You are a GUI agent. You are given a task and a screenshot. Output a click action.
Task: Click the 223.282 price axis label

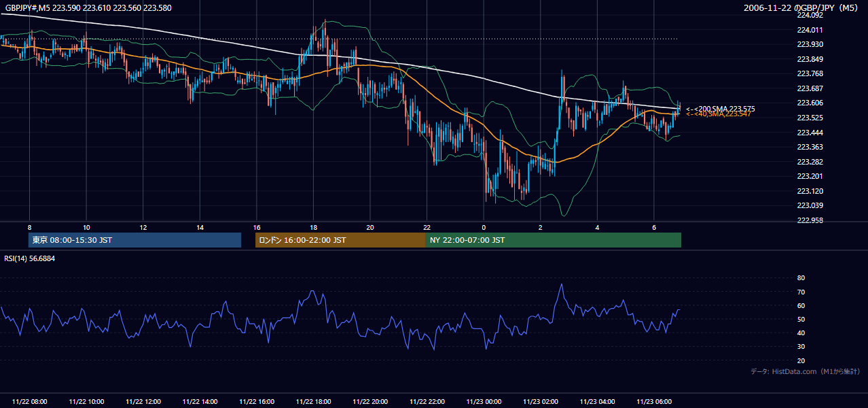coord(810,162)
